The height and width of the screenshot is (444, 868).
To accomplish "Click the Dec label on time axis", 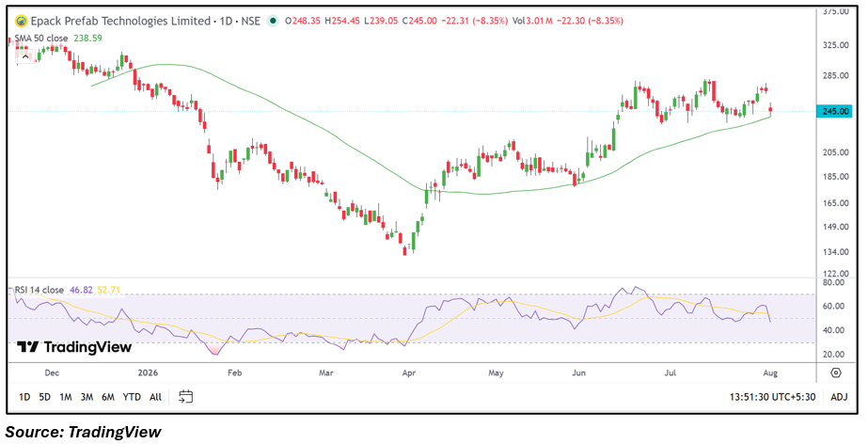I will coord(52,373).
